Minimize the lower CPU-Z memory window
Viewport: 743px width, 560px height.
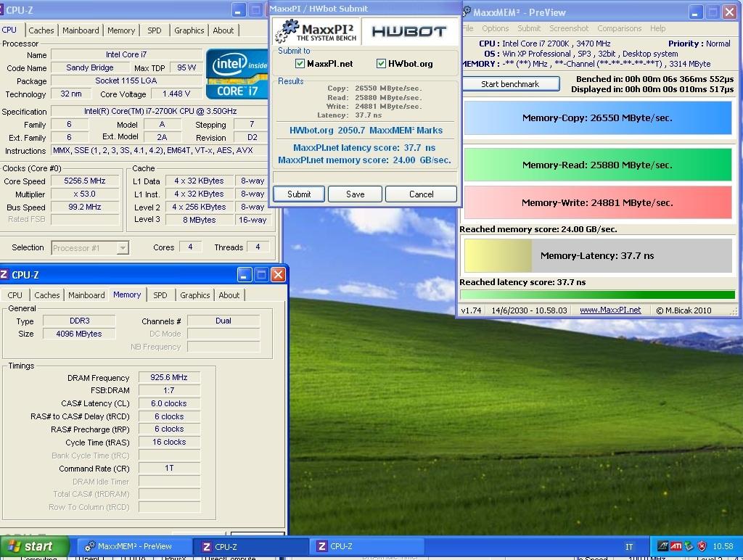245,275
